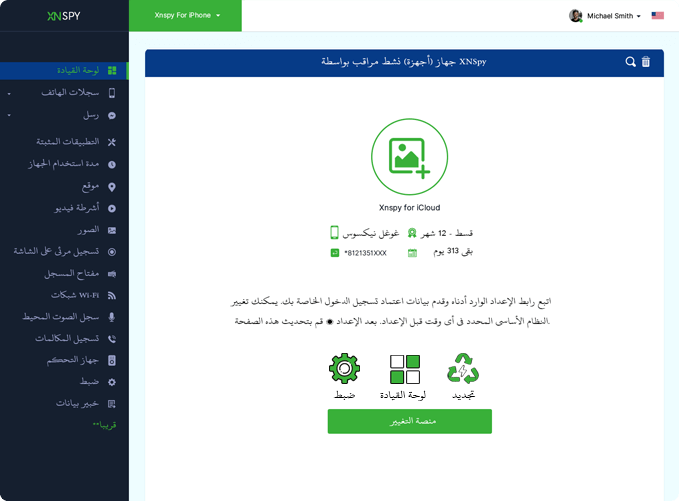Click the search icon in the blue header
This screenshot has height=501, width=679.
point(630,62)
